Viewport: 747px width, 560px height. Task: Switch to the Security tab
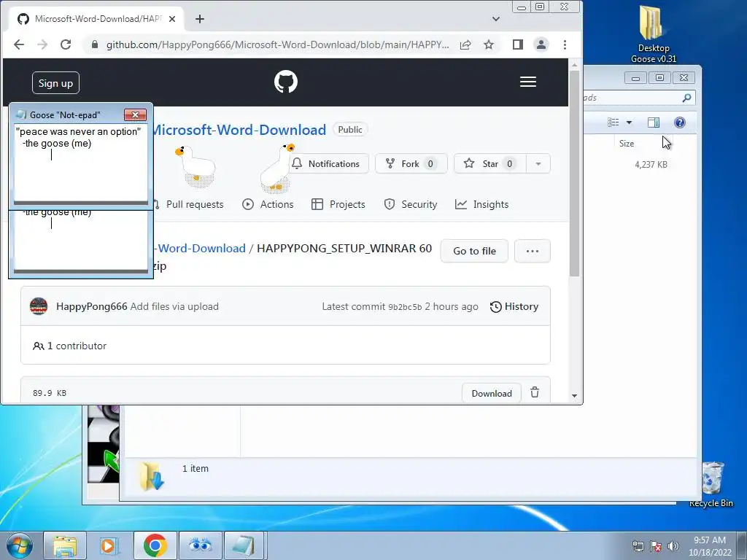click(411, 204)
